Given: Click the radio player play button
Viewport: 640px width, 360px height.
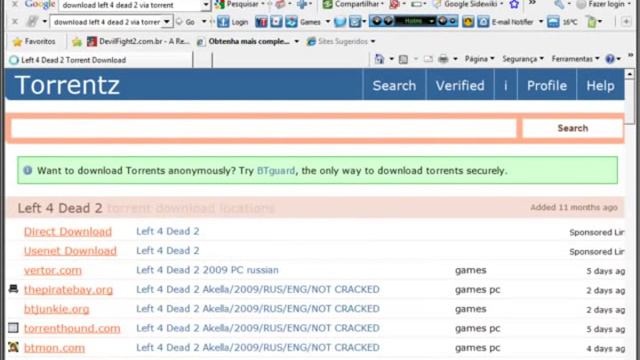Looking at the screenshot, I should click(x=376, y=20).
